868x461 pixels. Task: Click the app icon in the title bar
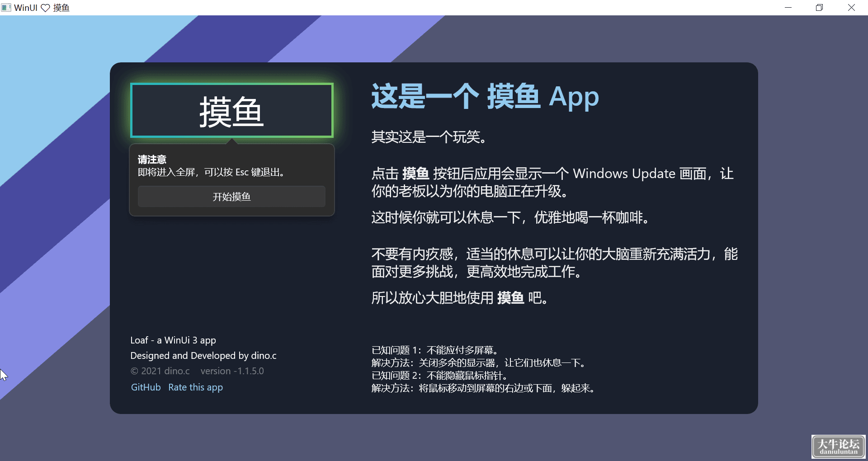pos(6,8)
